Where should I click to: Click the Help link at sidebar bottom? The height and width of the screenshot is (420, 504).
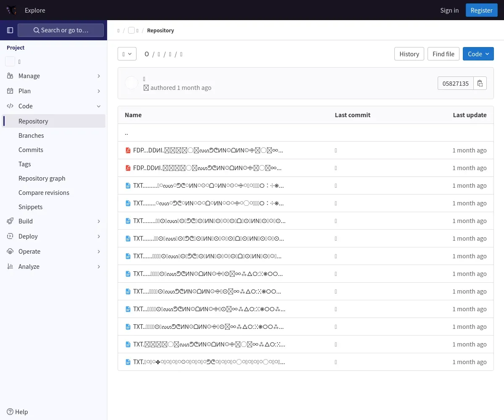pos(18,412)
